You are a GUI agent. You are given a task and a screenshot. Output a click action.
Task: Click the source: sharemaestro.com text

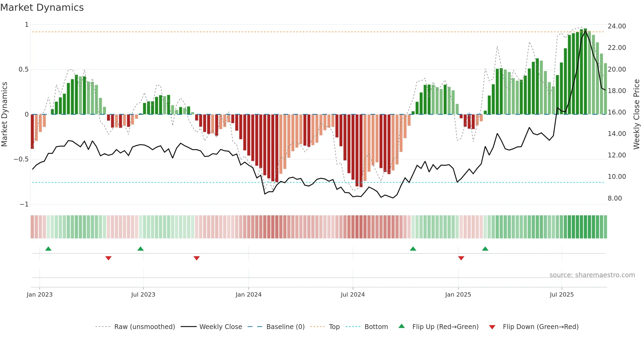click(592, 275)
